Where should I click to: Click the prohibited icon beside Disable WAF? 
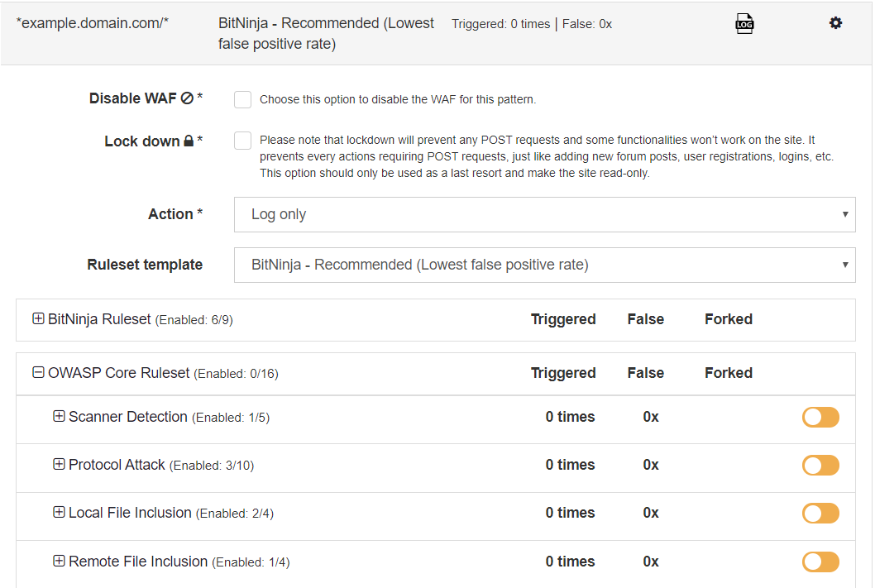pos(188,98)
